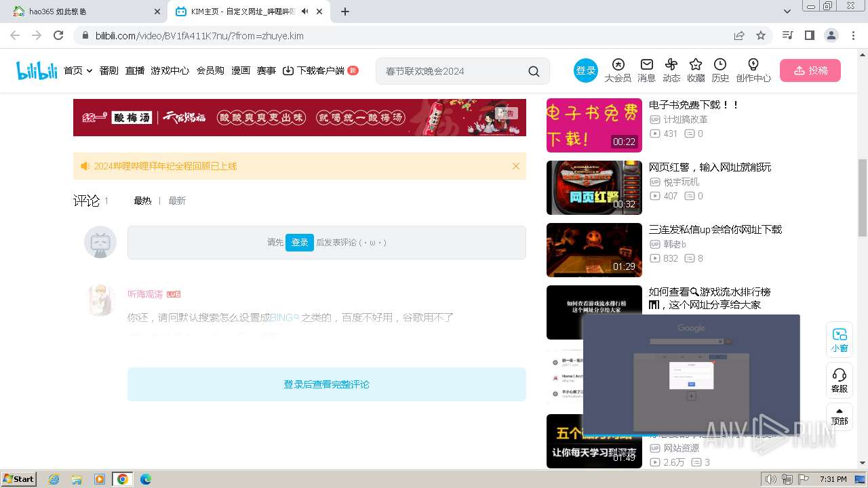Open the Chrome three-dot menu
The image size is (868, 488).
(x=852, y=35)
